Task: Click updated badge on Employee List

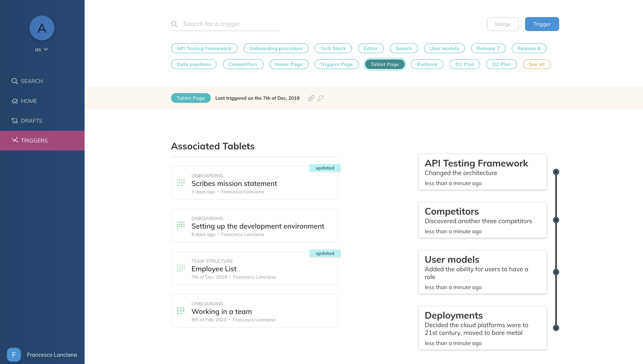Action: pyautogui.click(x=325, y=253)
